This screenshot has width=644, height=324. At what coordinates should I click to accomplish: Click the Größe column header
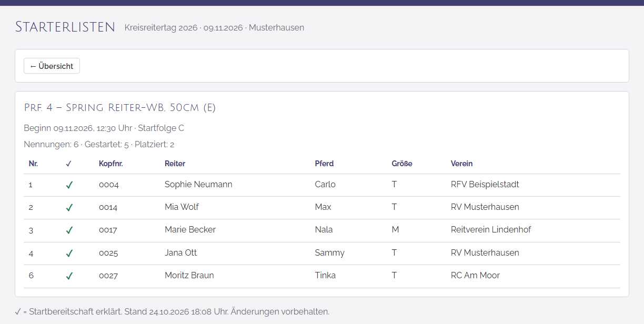pyautogui.click(x=402, y=164)
